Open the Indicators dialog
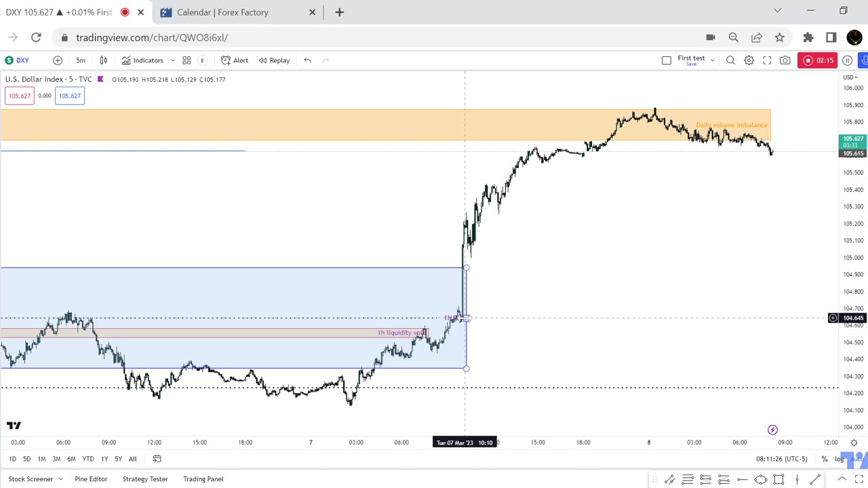This screenshot has height=488, width=868. (142, 60)
